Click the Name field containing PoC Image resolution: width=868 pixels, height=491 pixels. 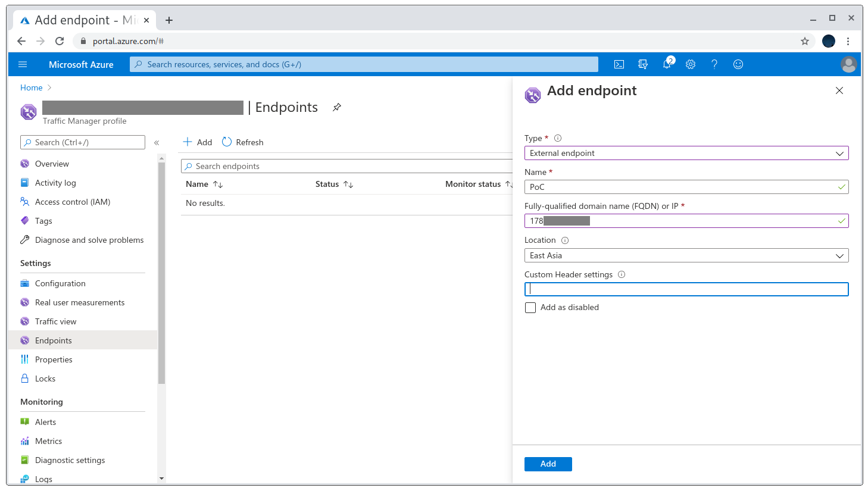click(686, 187)
